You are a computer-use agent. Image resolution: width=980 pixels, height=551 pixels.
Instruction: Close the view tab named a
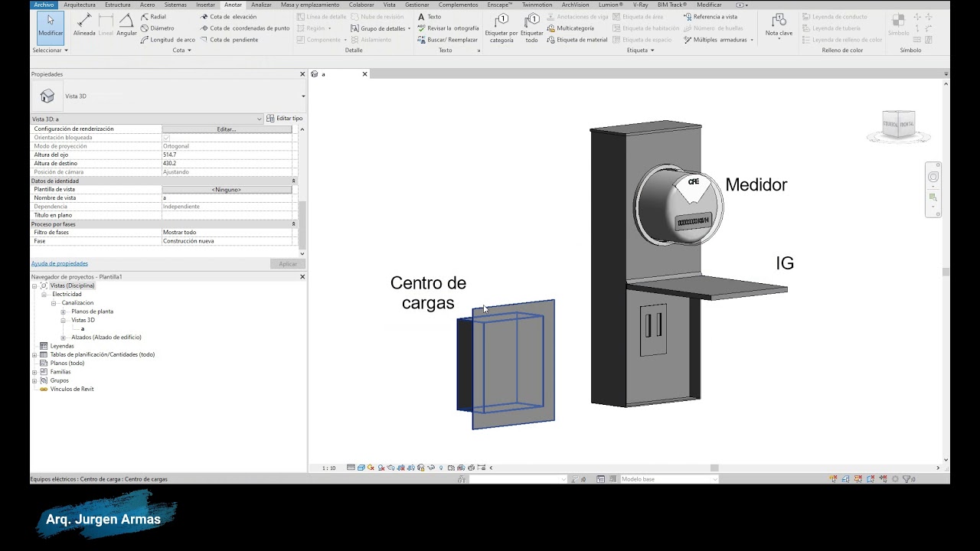coord(364,74)
